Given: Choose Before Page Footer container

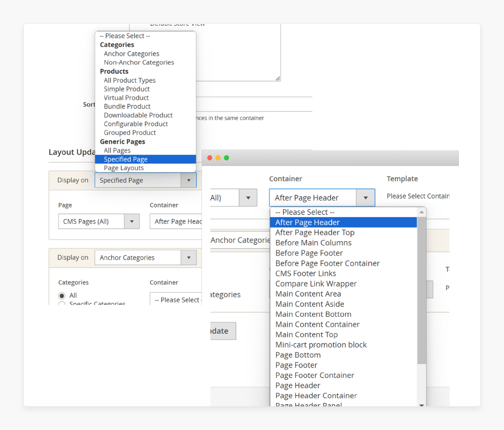Looking at the screenshot, I should pos(343,253).
